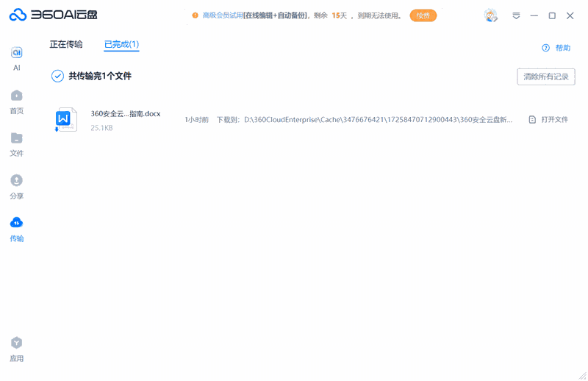Click the download path D:\360CloudEnterprise text
The image size is (588, 381).
tap(378, 120)
